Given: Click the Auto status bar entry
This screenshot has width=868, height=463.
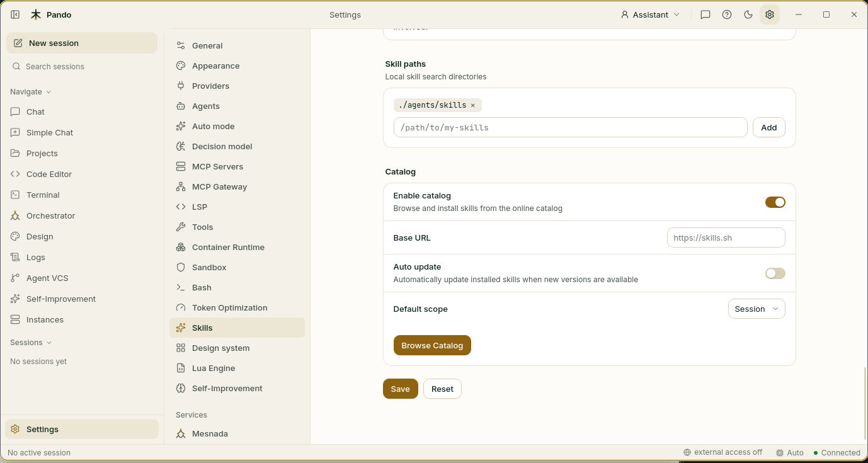Looking at the screenshot, I should [789, 452].
